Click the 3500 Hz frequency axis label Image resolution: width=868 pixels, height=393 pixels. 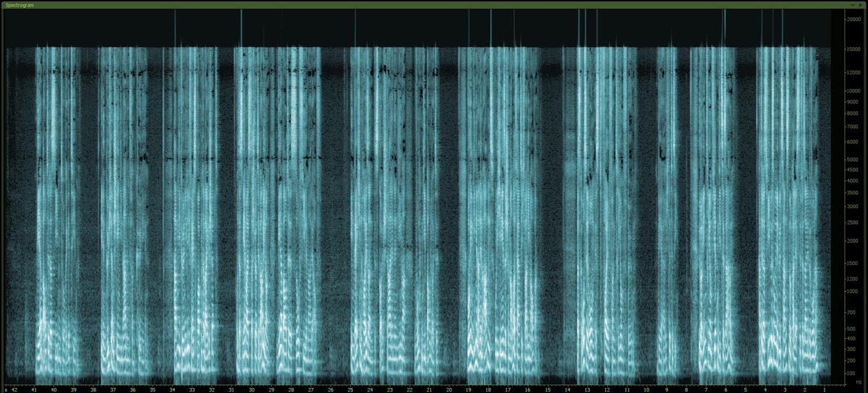click(854, 193)
